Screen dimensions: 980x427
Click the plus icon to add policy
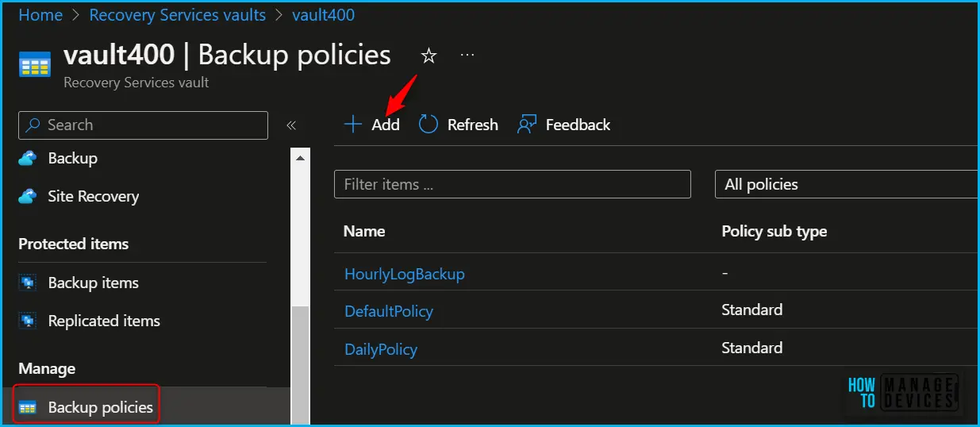tap(352, 125)
